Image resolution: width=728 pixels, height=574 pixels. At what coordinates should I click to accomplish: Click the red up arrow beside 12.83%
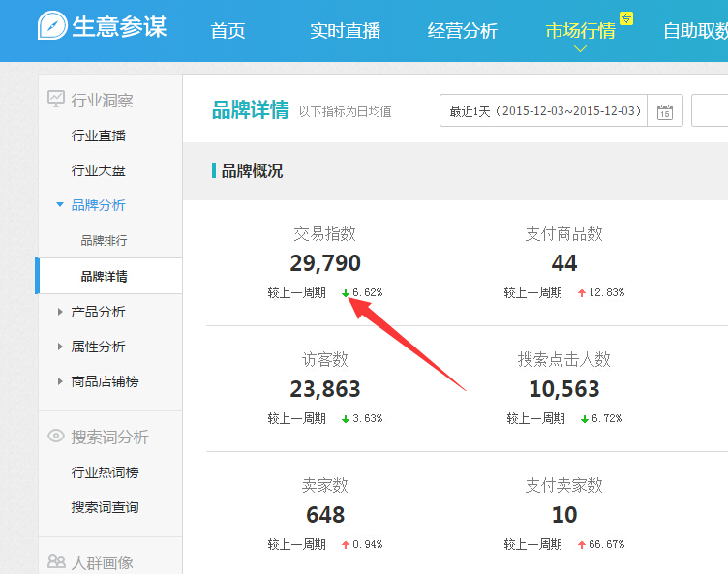[x=581, y=293]
